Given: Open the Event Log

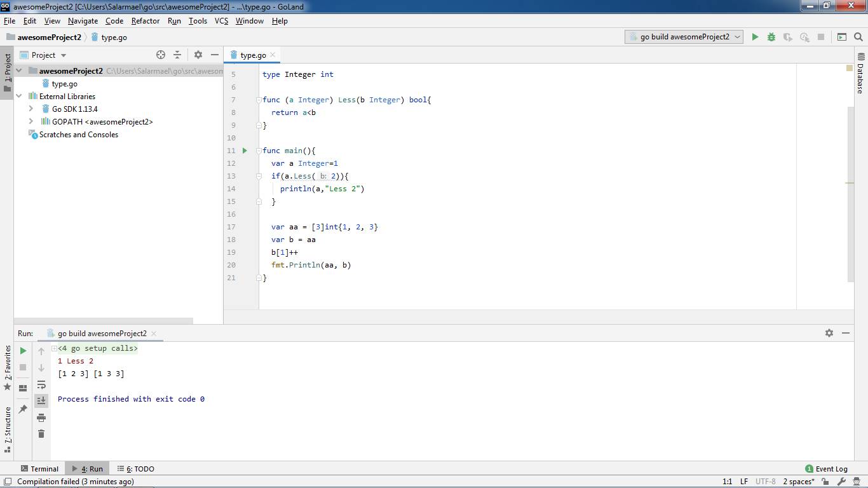Looking at the screenshot, I should 826,469.
